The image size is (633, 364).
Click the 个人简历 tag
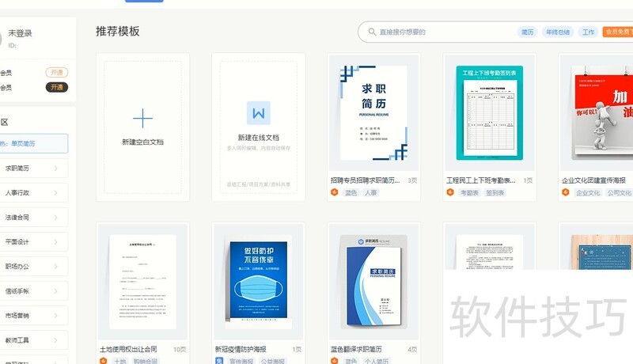(x=377, y=361)
